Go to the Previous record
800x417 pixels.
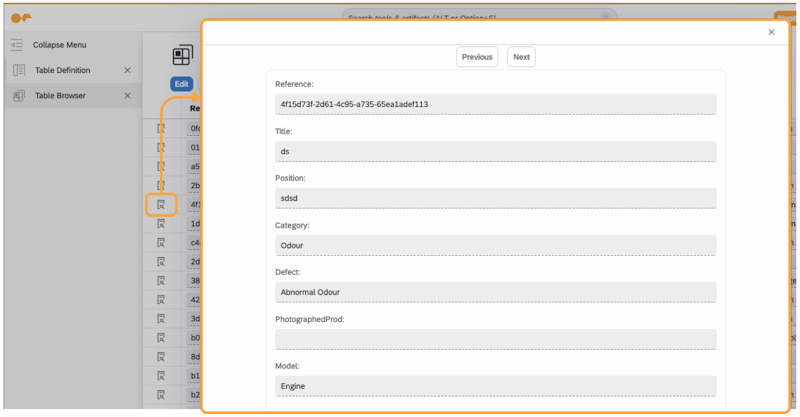477,57
